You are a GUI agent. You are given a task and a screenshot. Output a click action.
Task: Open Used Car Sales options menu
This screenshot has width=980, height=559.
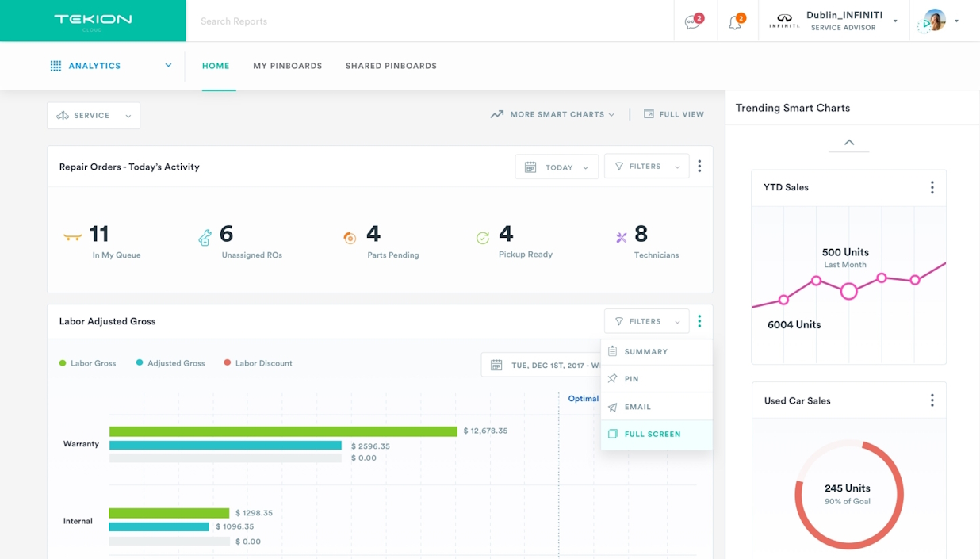click(x=932, y=400)
